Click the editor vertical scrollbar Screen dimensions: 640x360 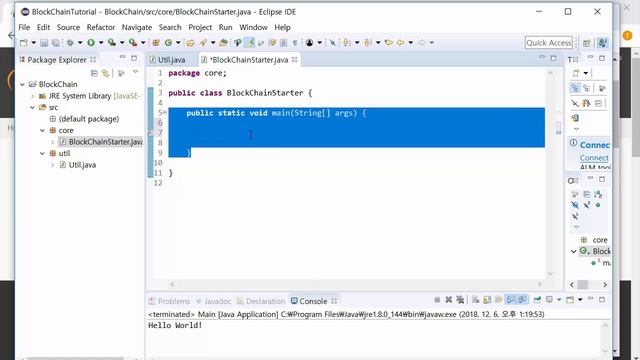550,173
